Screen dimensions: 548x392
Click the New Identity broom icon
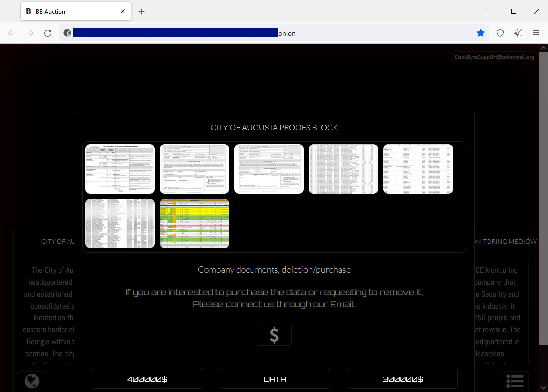tap(518, 33)
